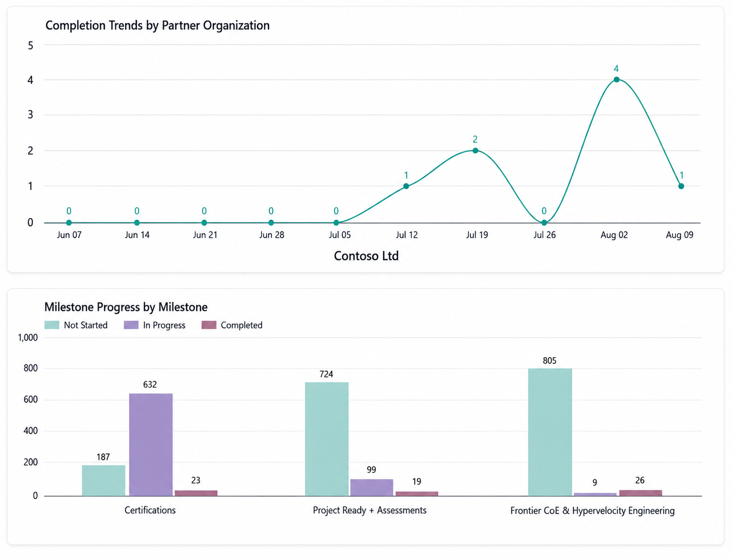Click the Not Started legend swatch
This screenshot has height=560, width=733.
click(x=52, y=325)
